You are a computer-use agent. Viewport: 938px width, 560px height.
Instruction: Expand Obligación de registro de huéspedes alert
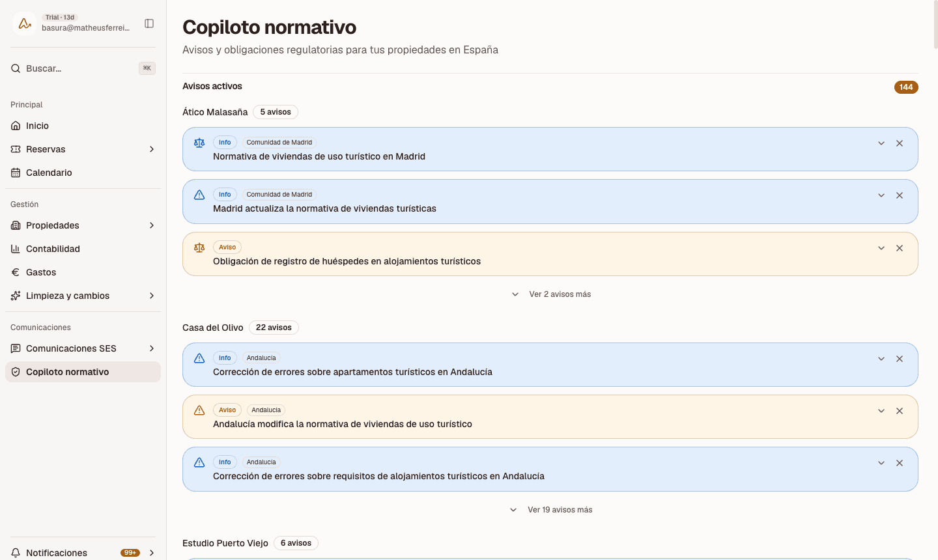(881, 248)
